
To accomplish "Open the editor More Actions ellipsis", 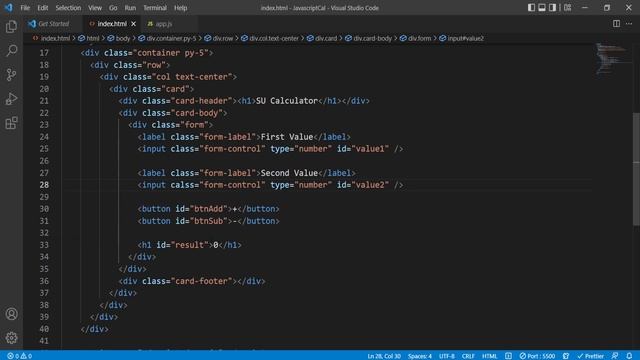I will coord(629,24).
